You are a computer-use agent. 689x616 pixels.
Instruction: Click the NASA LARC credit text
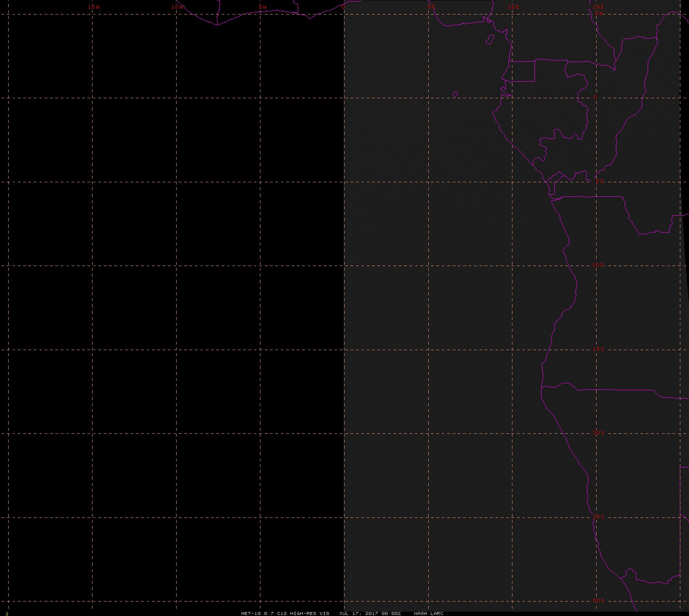point(429,613)
